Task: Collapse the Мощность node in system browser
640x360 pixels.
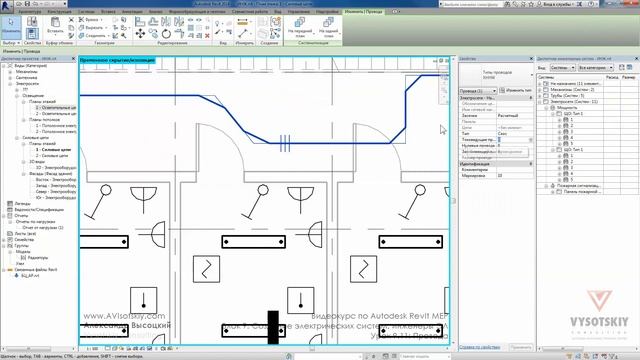Action: (x=547, y=108)
